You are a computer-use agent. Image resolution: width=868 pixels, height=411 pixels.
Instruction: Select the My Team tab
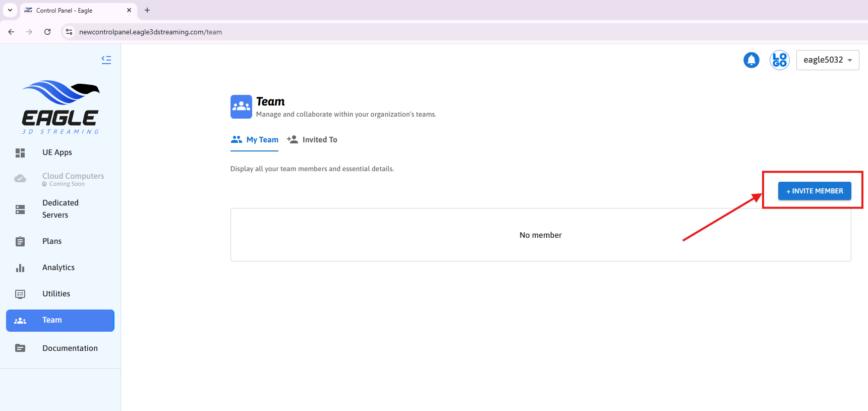pos(255,140)
